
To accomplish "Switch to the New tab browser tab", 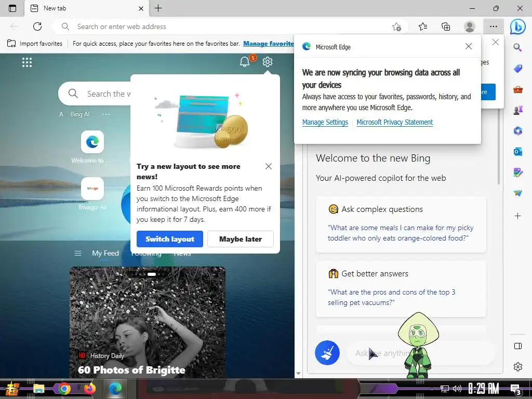I will click(87, 8).
